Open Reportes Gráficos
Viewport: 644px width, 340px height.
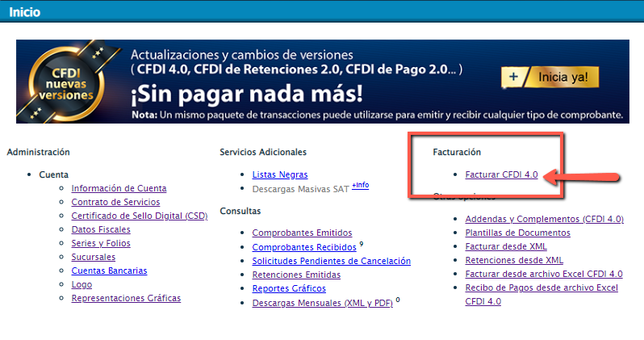[x=289, y=288]
